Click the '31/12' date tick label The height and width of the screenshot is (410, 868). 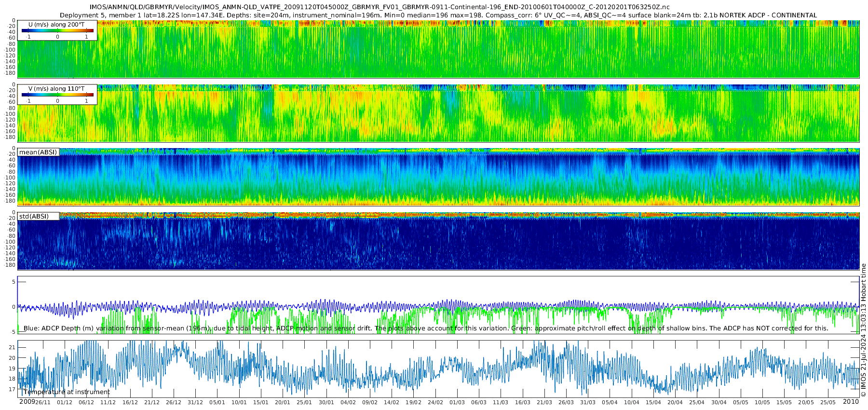pyautogui.click(x=195, y=402)
